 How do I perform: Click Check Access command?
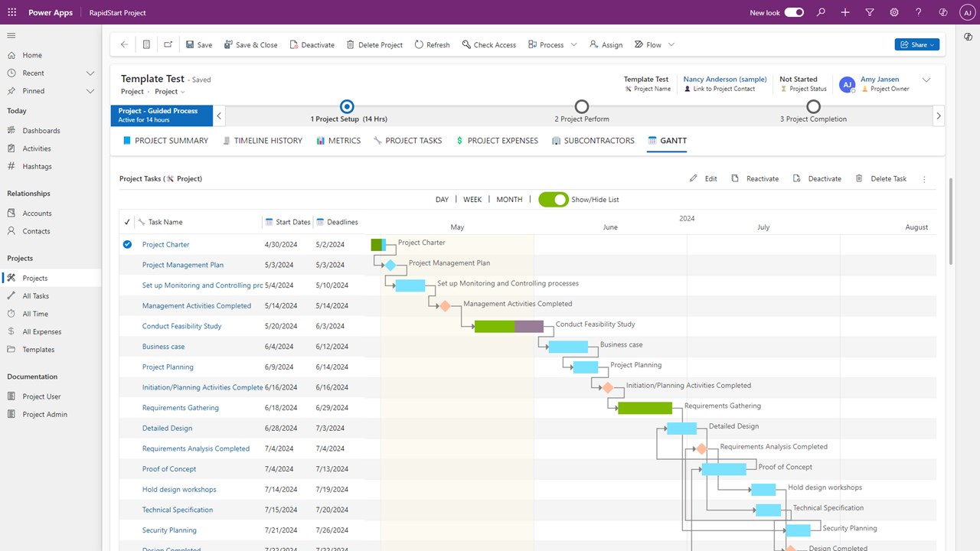point(488,44)
